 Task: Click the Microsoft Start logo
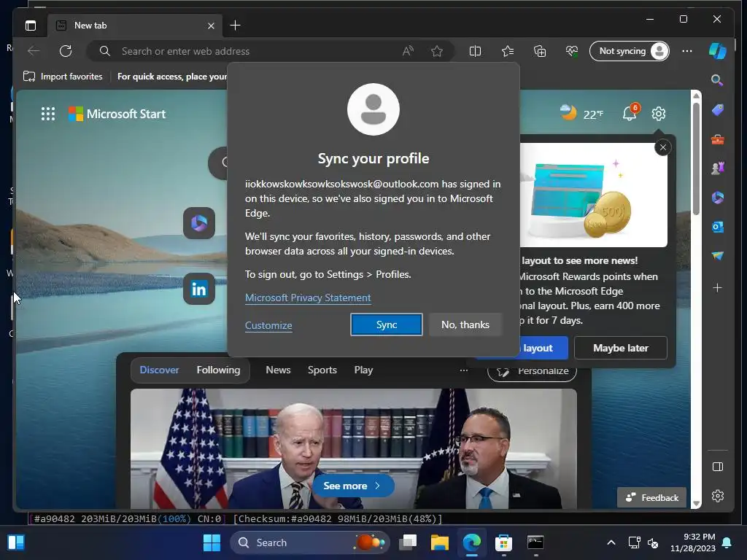117,114
